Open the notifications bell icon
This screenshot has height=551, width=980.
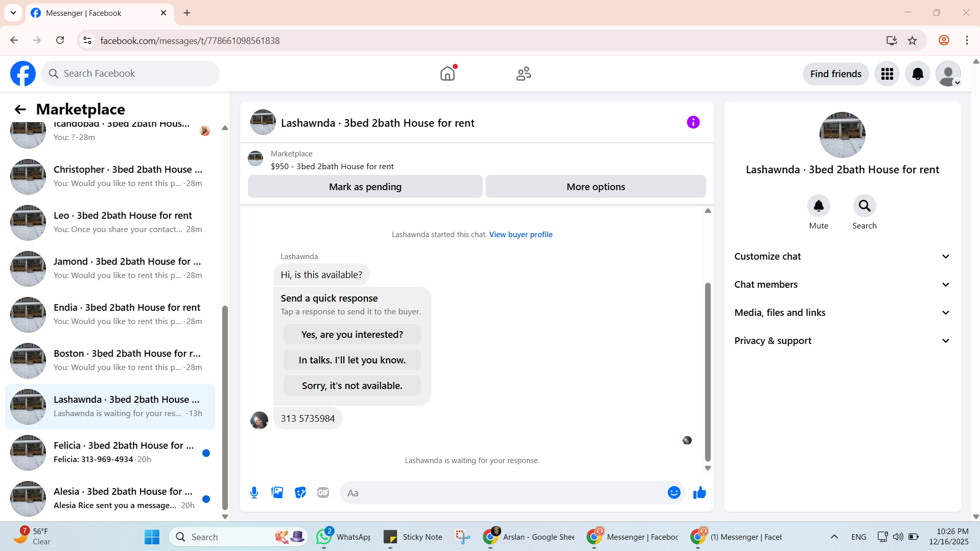coord(918,74)
